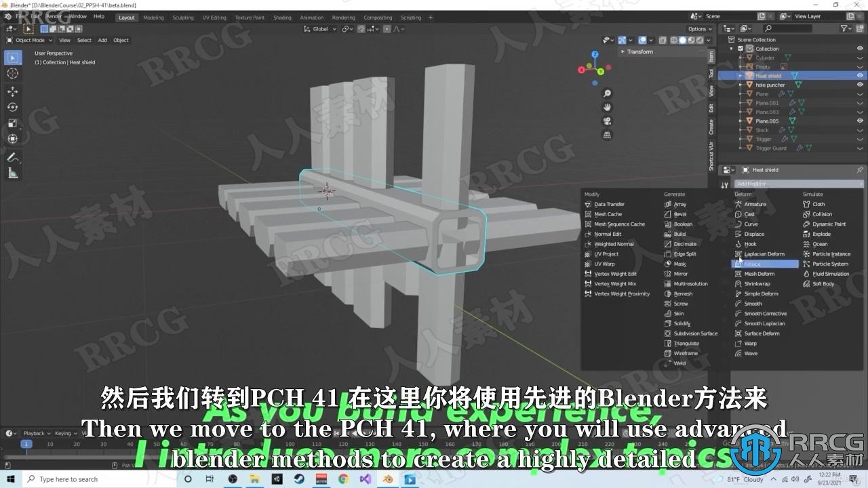Hide Plane.005 via its eye icon
This screenshot has width=868, height=488.
860,121
